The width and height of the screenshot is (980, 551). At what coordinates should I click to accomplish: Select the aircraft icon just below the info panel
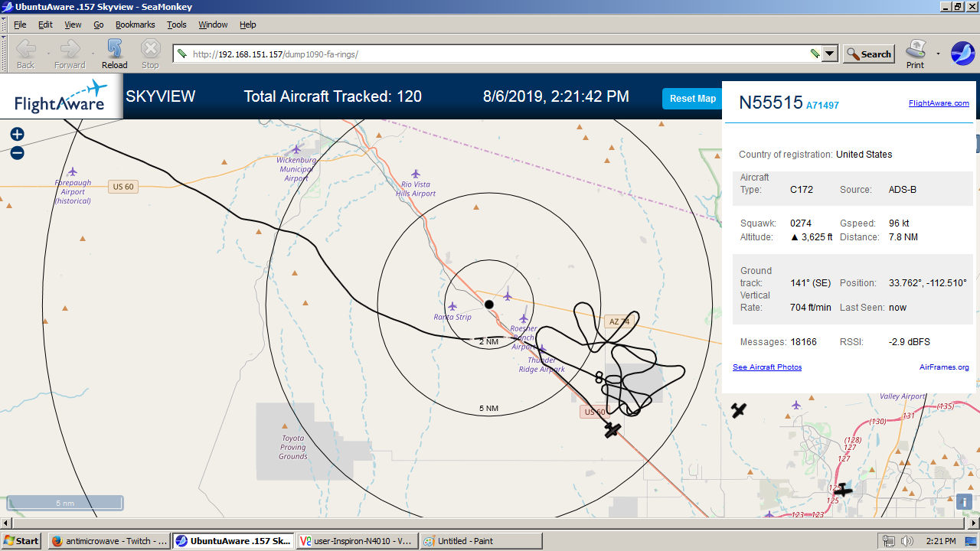(738, 410)
